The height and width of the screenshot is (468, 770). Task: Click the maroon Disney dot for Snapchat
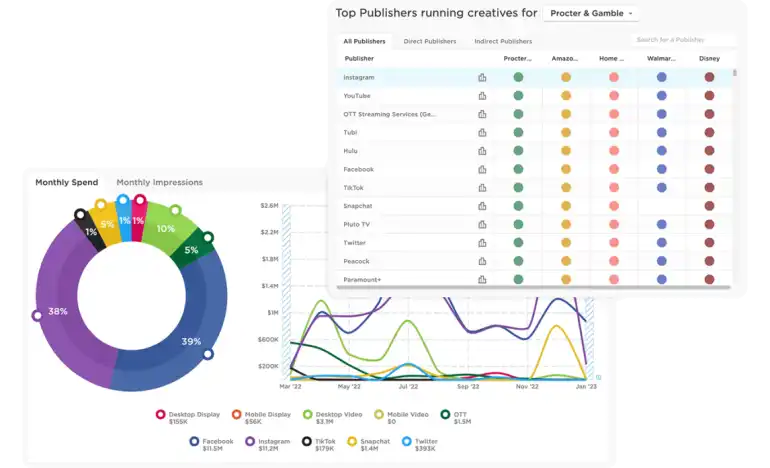pyautogui.click(x=709, y=206)
